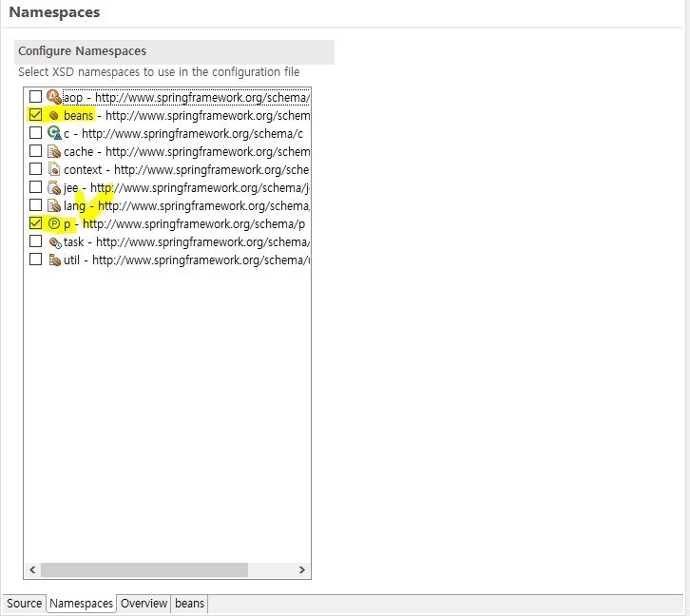Click the Namespaces page title
This screenshot has height=616, width=690.
tap(54, 12)
